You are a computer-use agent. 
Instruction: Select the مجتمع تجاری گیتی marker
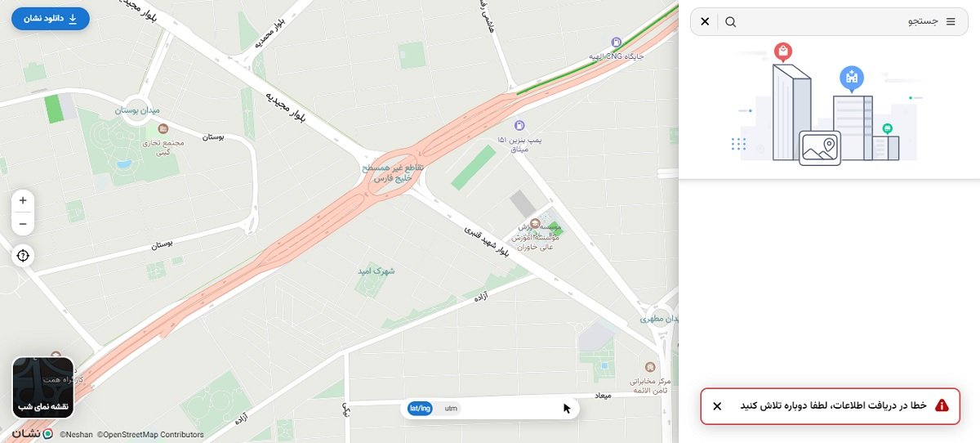163,129
